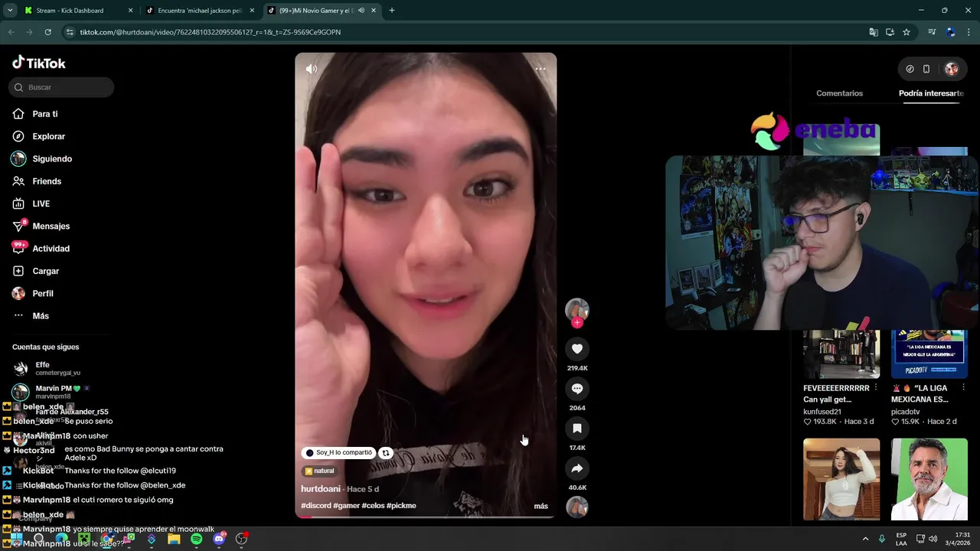Open picadotv username link
Image resolution: width=980 pixels, height=551 pixels.
pyautogui.click(x=906, y=412)
